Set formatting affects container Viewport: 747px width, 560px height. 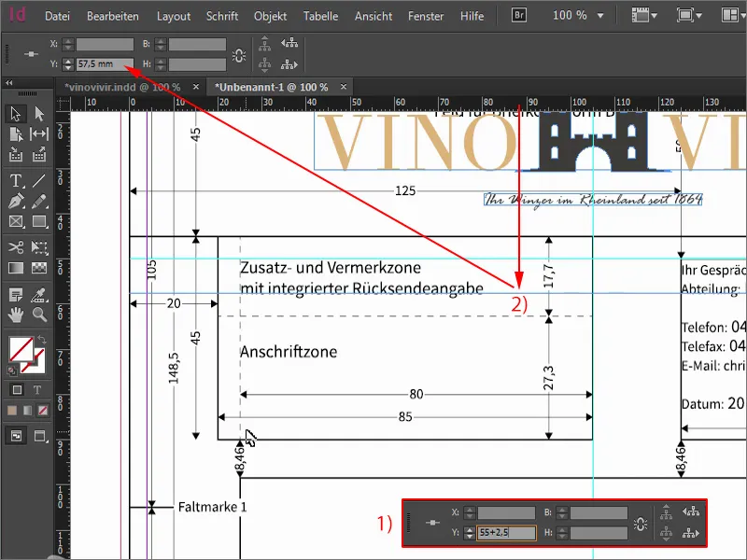tap(17, 390)
